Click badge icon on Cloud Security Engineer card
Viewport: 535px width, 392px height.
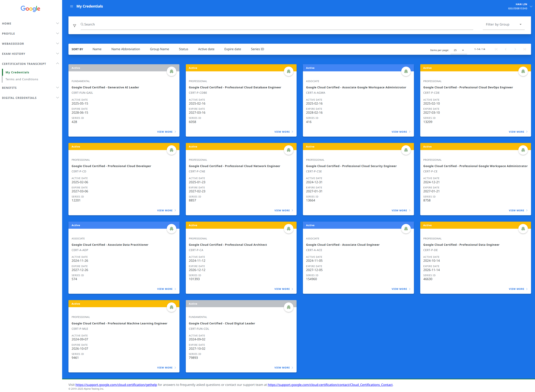pos(406,150)
